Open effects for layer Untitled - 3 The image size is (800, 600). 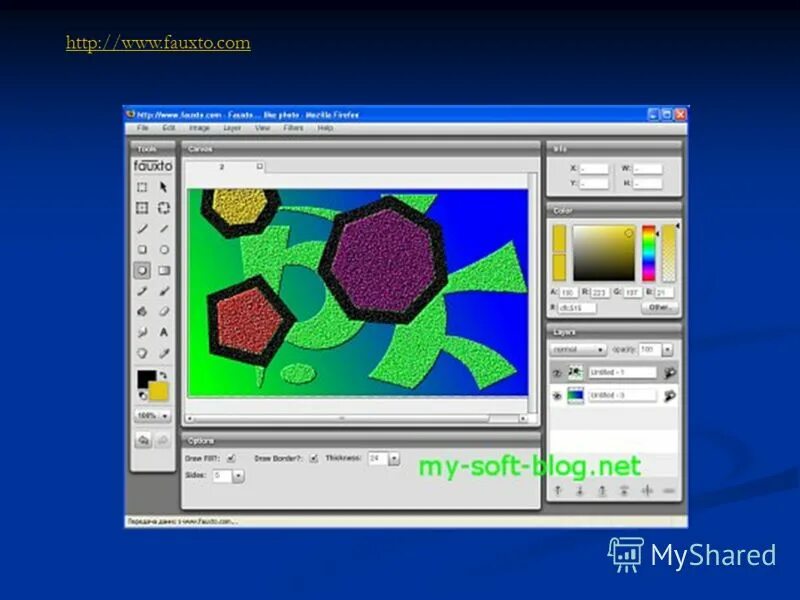[x=669, y=395]
